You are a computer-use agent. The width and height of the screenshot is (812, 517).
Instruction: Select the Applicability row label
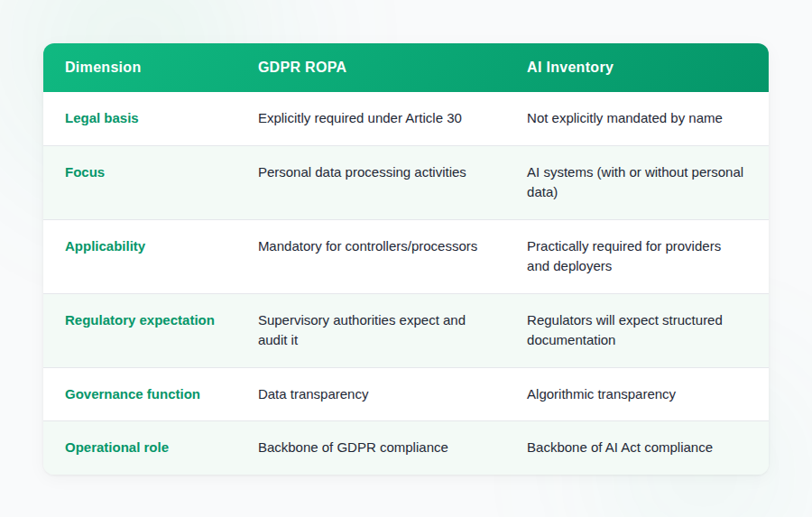[105, 246]
